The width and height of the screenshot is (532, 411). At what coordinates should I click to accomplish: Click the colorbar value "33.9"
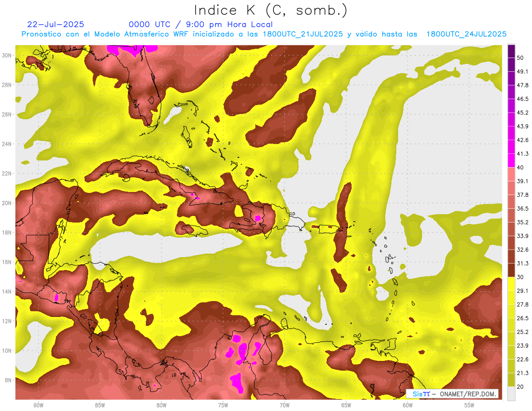click(523, 236)
